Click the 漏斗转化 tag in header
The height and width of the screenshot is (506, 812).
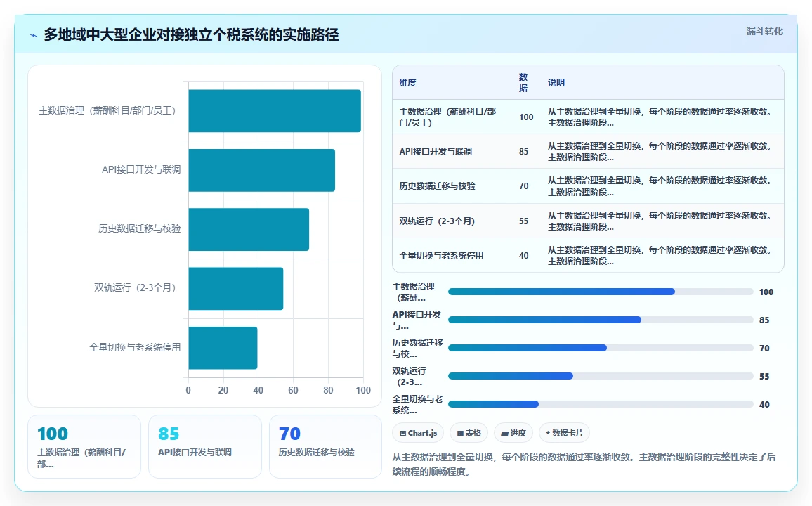click(764, 31)
